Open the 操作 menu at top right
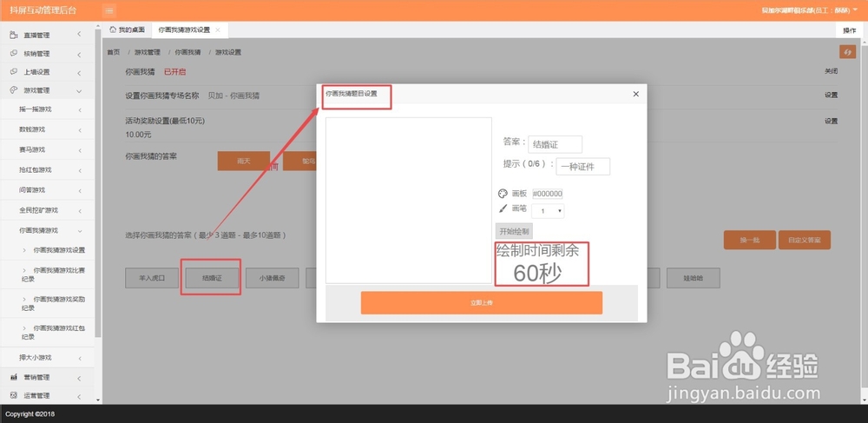The width and height of the screenshot is (868, 423). coord(849,30)
